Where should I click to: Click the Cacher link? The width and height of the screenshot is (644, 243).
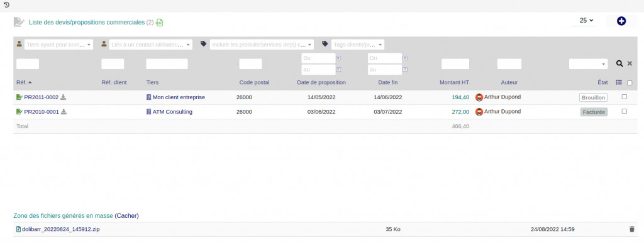pos(126,215)
